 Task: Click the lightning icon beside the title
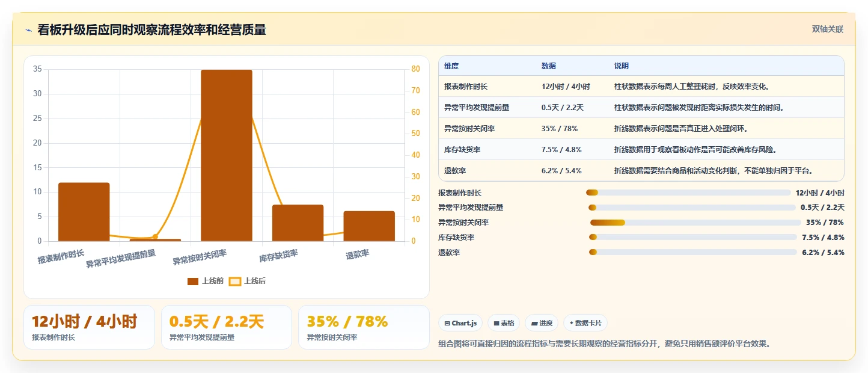[28, 30]
